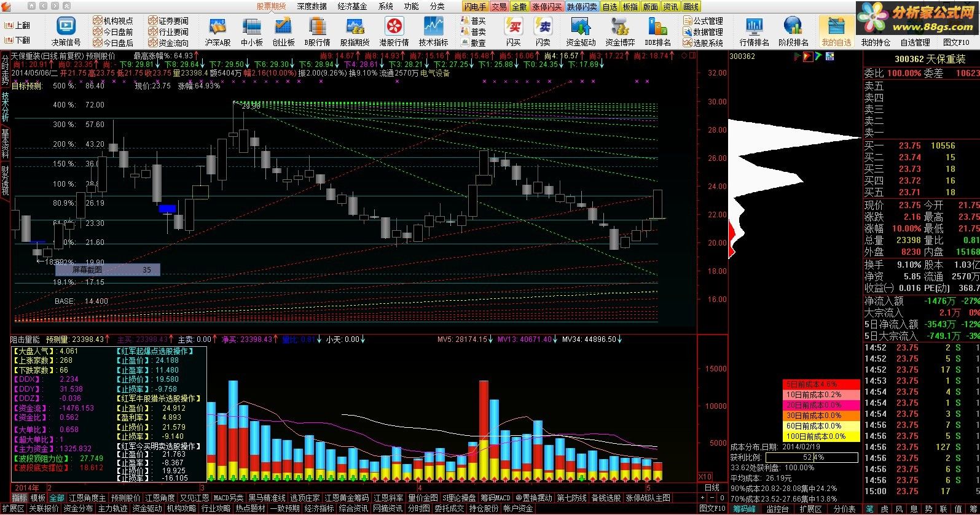The width and height of the screenshot is (980, 515).
Task: Select the 分时走势 vertical side tab
Action: tap(6, 71)
